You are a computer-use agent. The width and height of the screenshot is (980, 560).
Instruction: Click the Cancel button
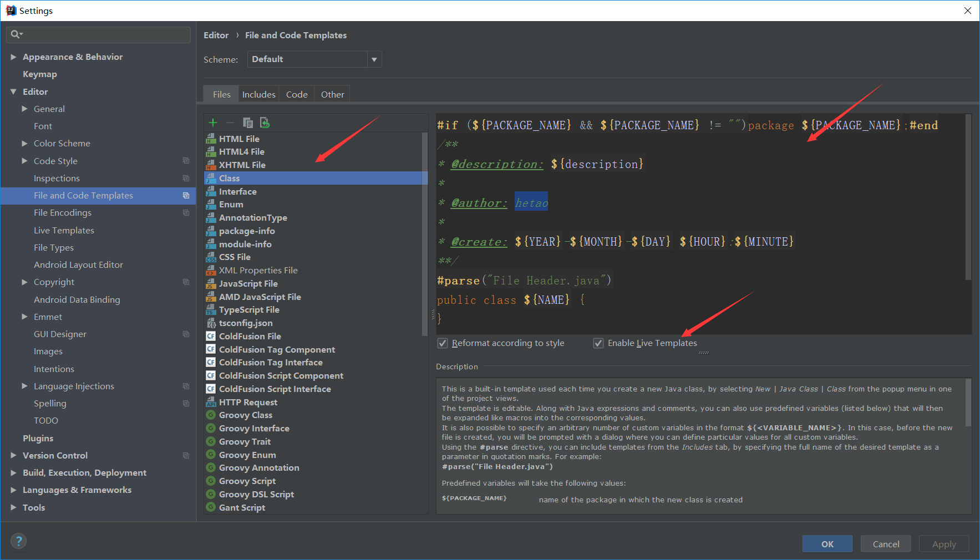click(x=886, y=544)
